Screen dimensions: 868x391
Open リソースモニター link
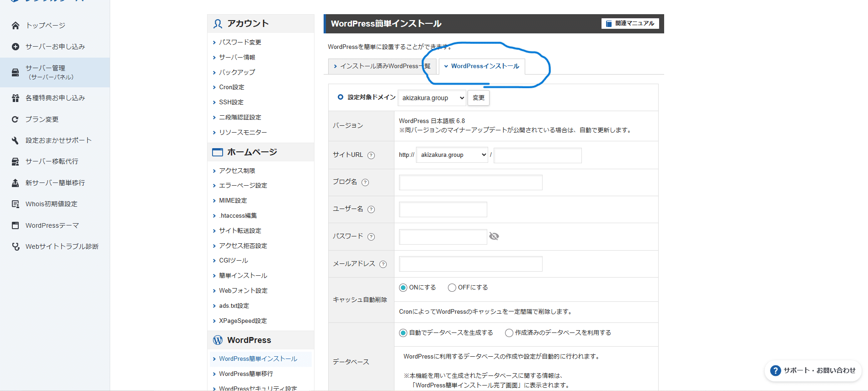tap(243, 133)
